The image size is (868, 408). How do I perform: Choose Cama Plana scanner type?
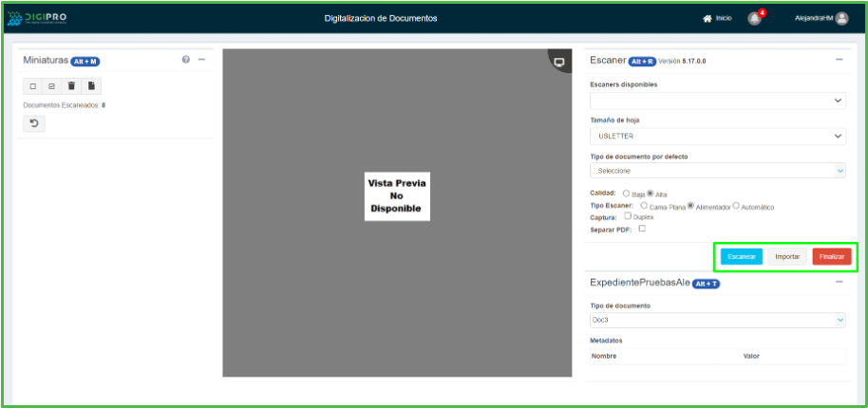click(645, 206)
